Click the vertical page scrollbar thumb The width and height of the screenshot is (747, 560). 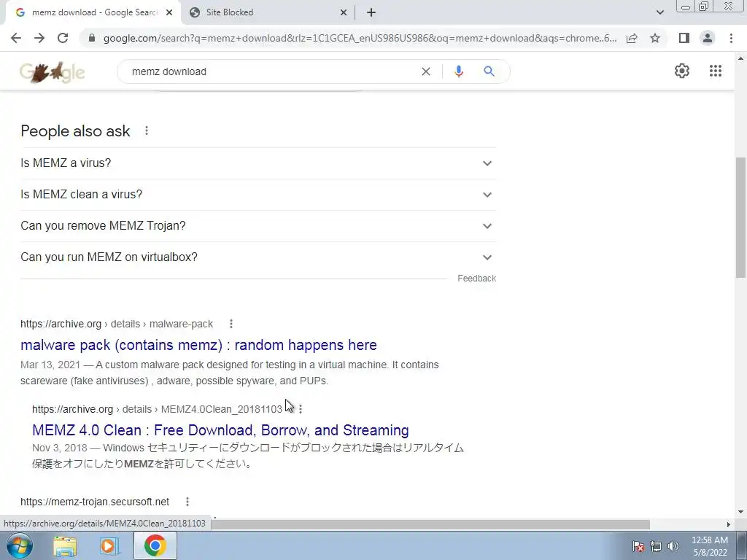click(x=740, y=217)
